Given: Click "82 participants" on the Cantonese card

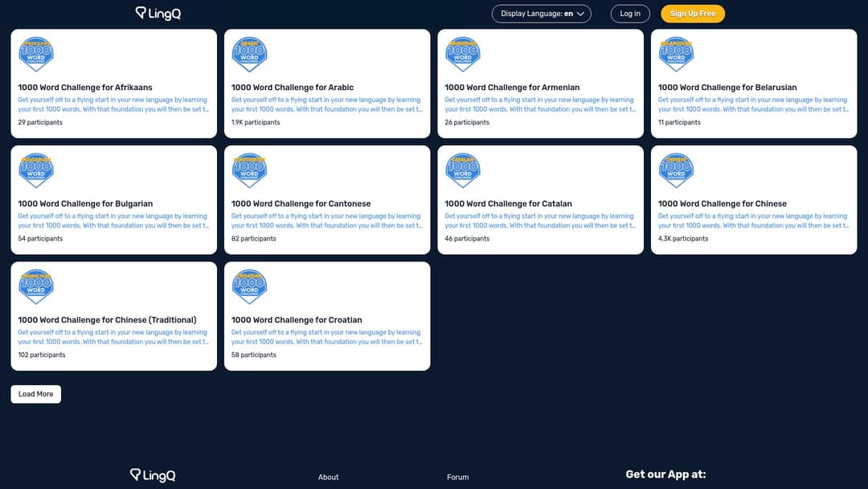Looking at the screenshot, I should click(253, 239).
